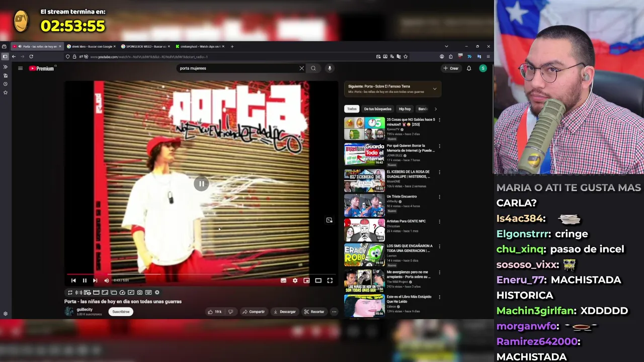Viewport: 644px width, 362px height.
Task: Take a screenshot with the camera icon
Action: 140,292
